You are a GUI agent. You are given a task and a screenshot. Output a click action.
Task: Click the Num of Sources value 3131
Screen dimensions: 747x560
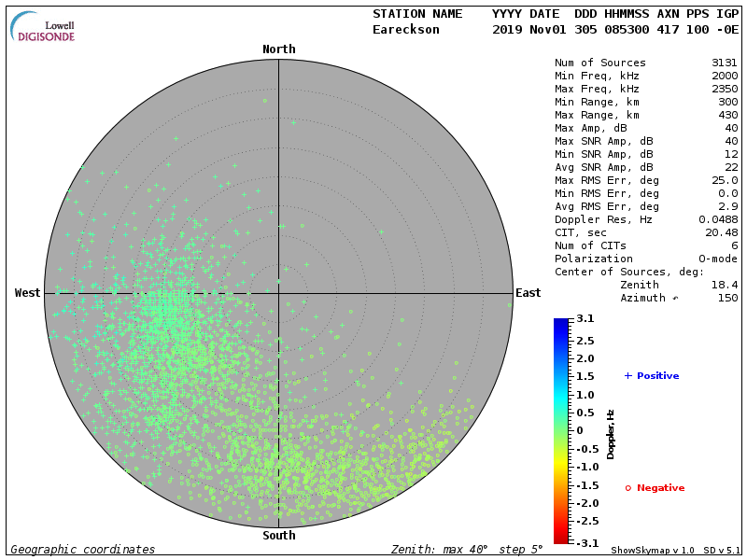click(x=724, y=63)
